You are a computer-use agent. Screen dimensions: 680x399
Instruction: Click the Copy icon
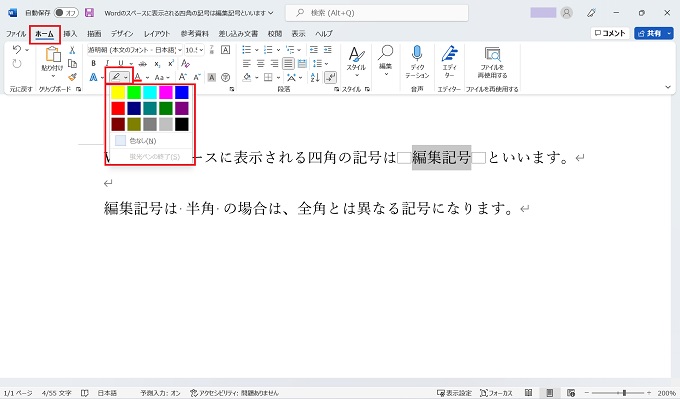(x=72, y=64)
